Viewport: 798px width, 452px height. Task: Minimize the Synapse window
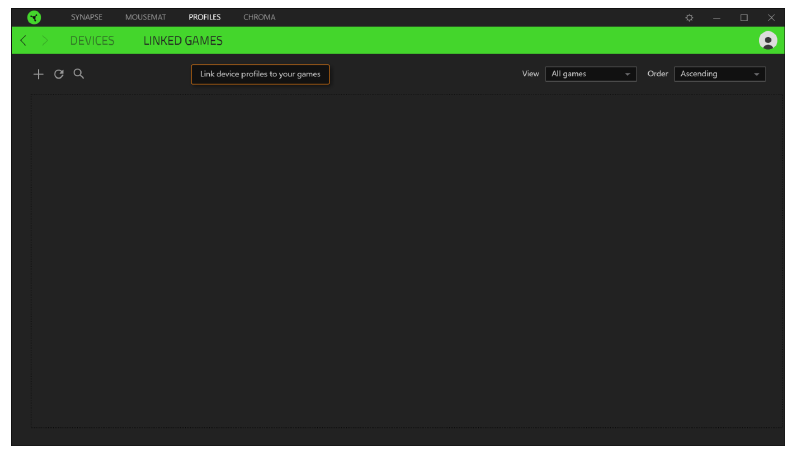(717, 17)
